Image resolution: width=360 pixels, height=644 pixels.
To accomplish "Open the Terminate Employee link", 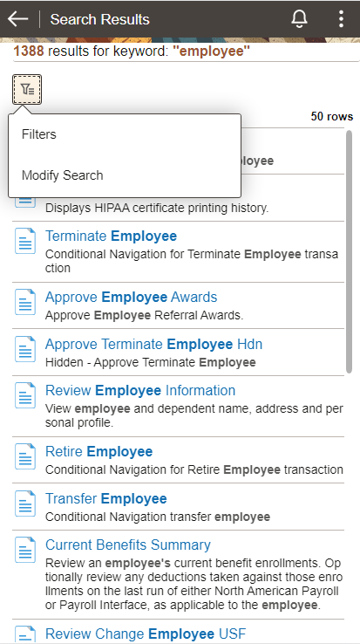I will pyautogui.click(x=111, y=236).
